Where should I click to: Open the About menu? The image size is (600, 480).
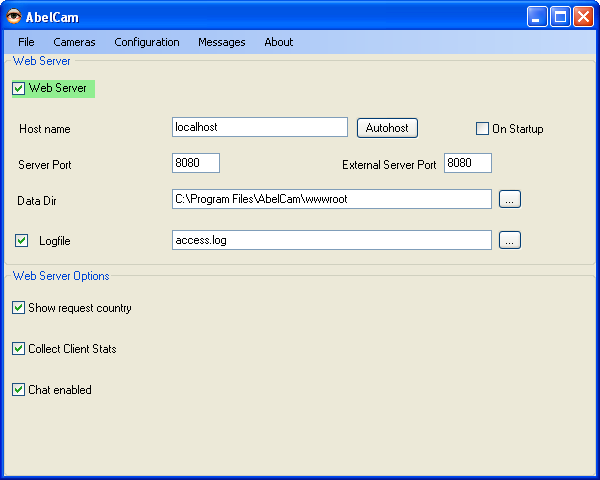tap(279, 42)
